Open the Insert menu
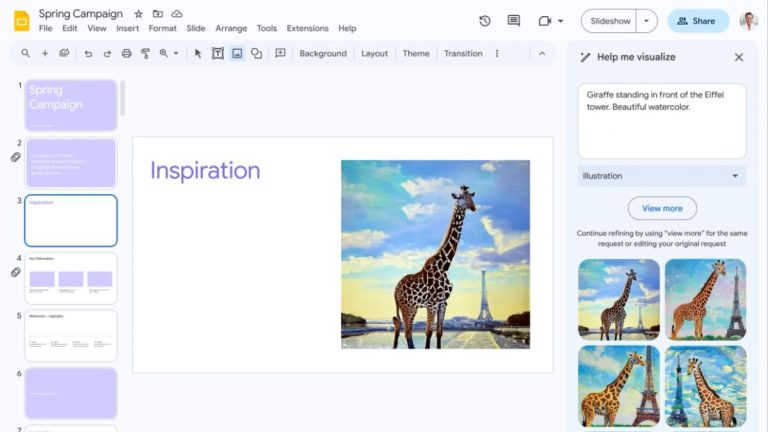768x432 pixels. pyautogui.click(x=128, y=29)
